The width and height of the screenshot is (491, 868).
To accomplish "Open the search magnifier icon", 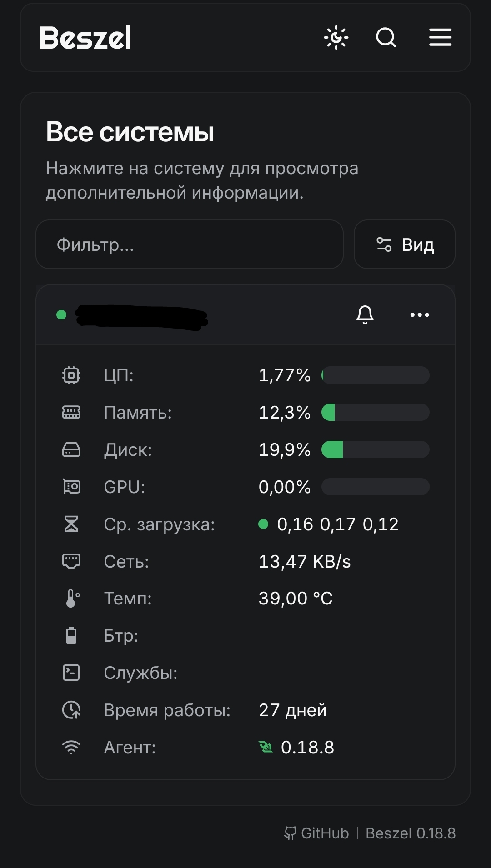I will pyautogui.click(x=386, y=37).
